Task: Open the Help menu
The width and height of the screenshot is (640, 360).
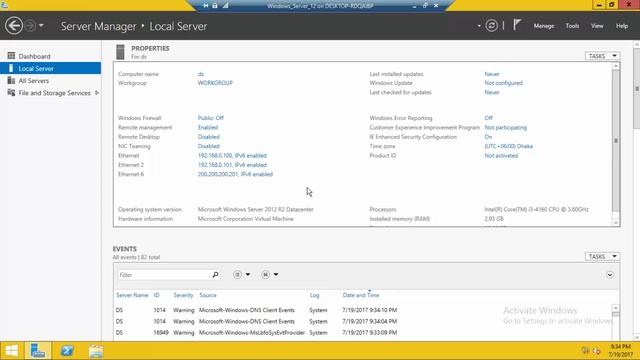Action: click(x=622, y=26)
